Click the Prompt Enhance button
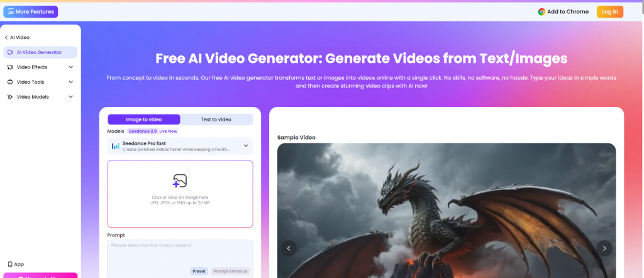This screenshot has width=644, height=278. 230,271
